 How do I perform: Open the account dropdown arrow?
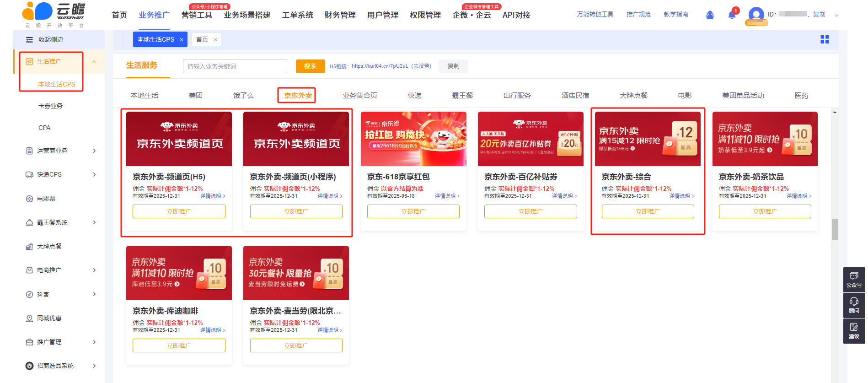[x=836, y=15]
